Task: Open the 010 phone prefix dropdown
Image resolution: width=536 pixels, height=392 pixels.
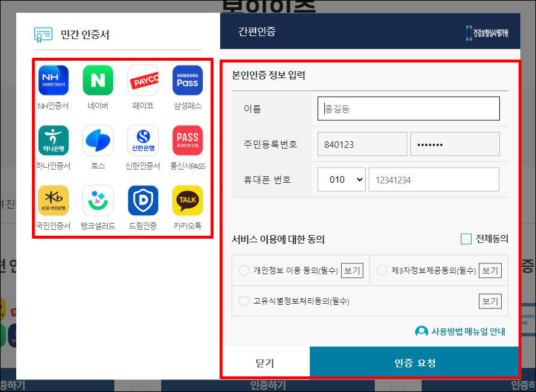Action: (x=342, y=179)
